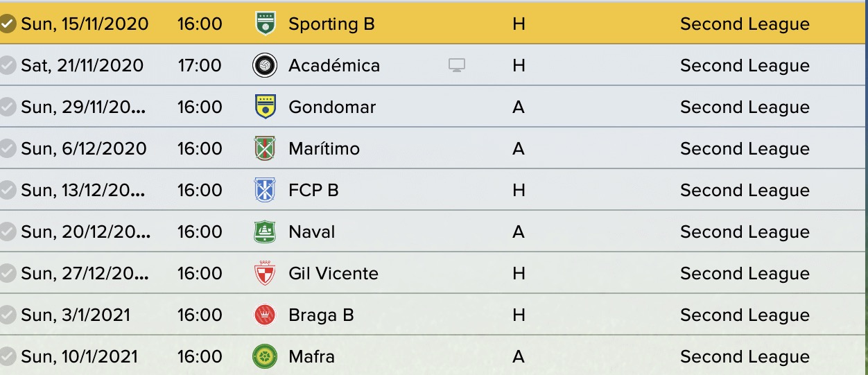Viewport: 868px width, 375px height.
Task: Click the Gondomar club badge
Action: coord(265,107)
